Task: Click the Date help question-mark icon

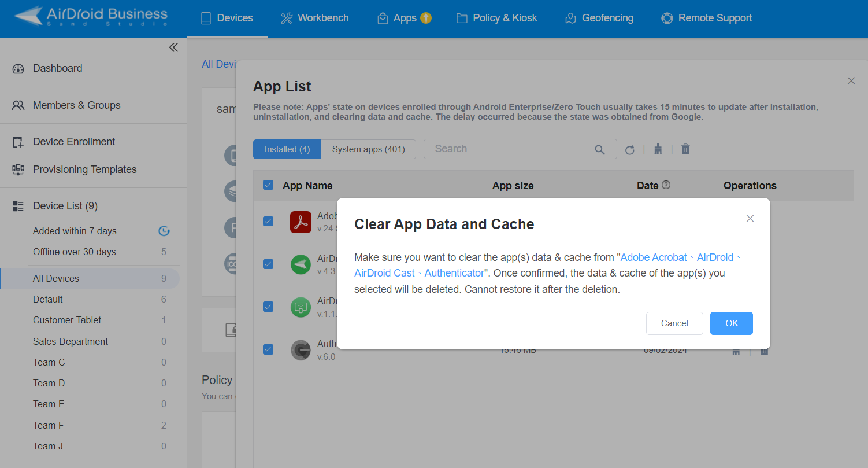Action: [666, 185]
